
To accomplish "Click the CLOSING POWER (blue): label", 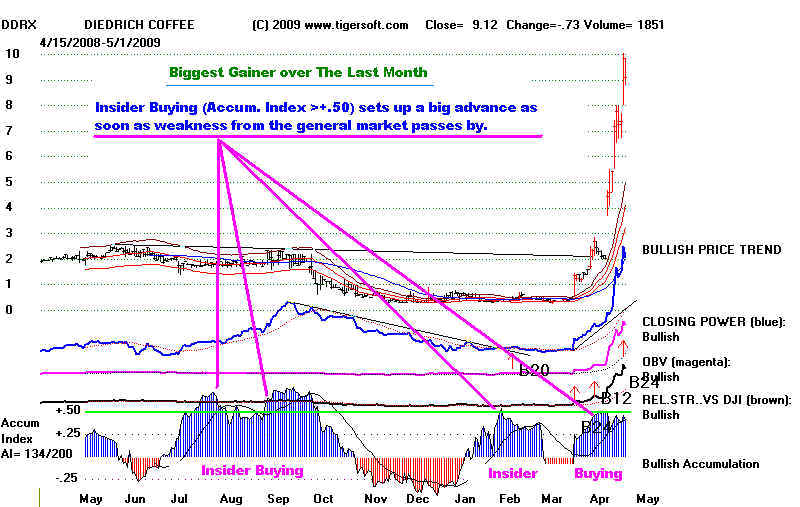I will pos(713,322).
